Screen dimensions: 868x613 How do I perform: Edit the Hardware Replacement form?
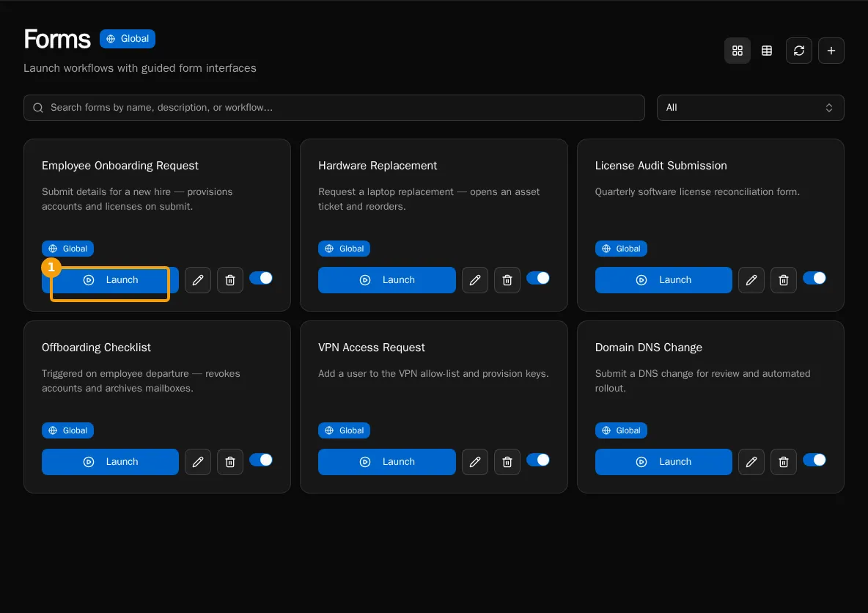[475, 279]
